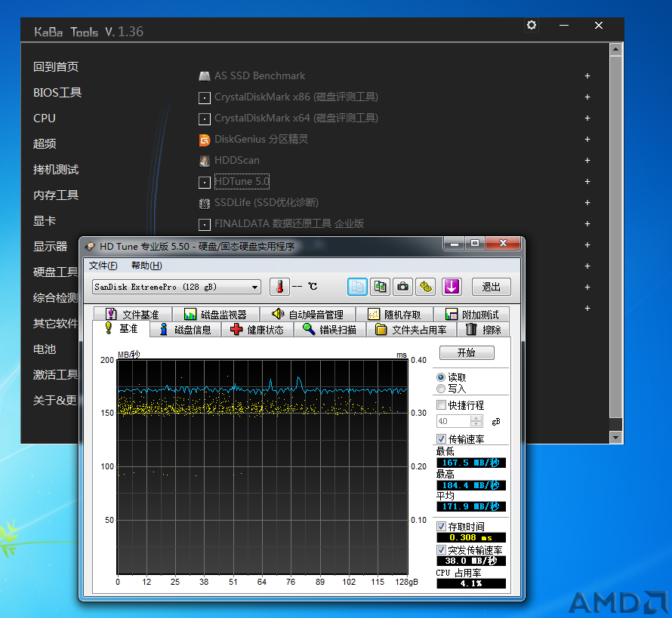The width and height of the screenshot is (672, 618).
Task: Click the average 171.9 MB/秒 value
Action: point(471,506)
